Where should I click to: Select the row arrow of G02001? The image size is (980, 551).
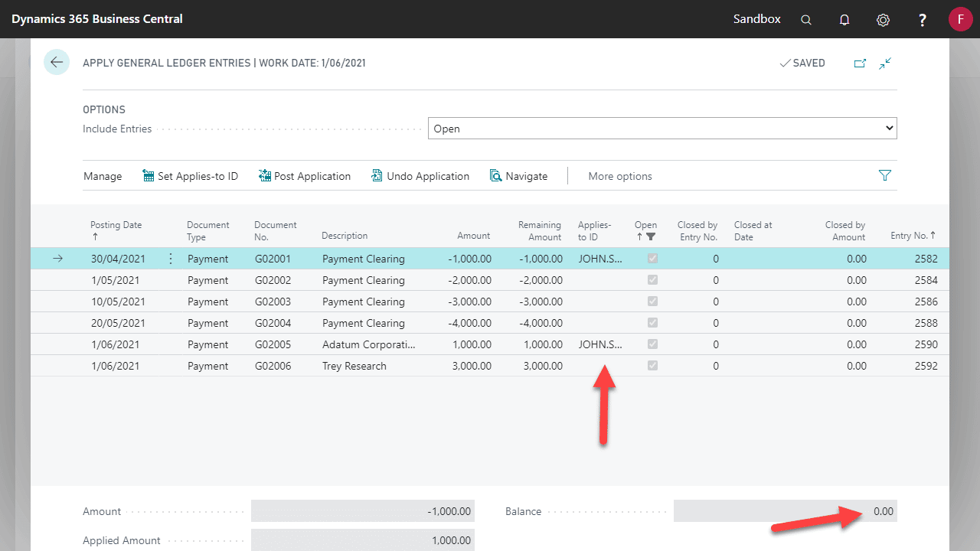[x=57, y=259]
